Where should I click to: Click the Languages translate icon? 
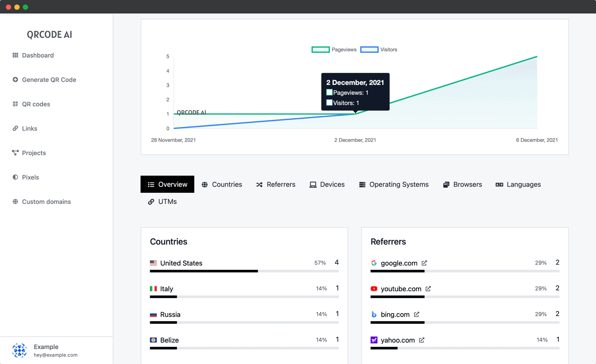pos(499,185)
